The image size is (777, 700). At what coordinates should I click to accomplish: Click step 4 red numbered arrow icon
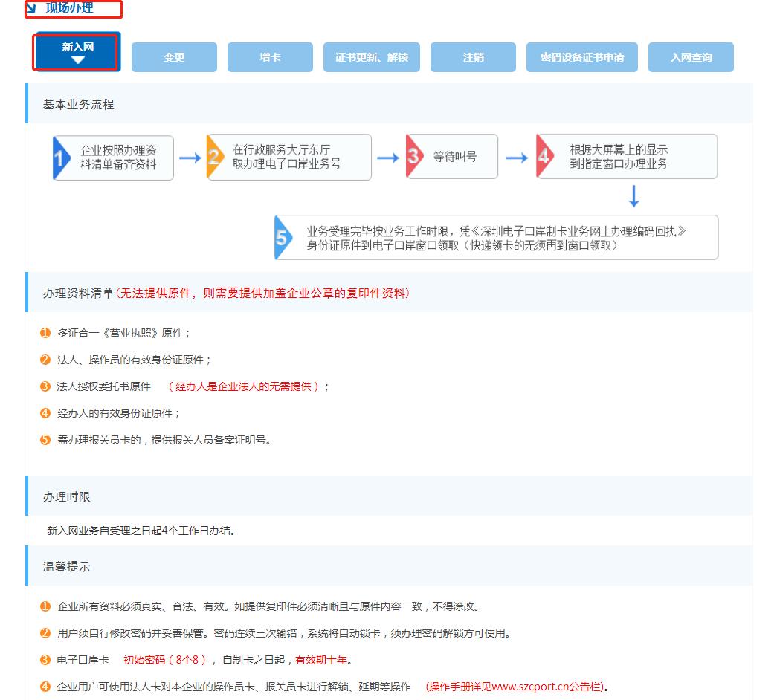click(x=544, y=156)
